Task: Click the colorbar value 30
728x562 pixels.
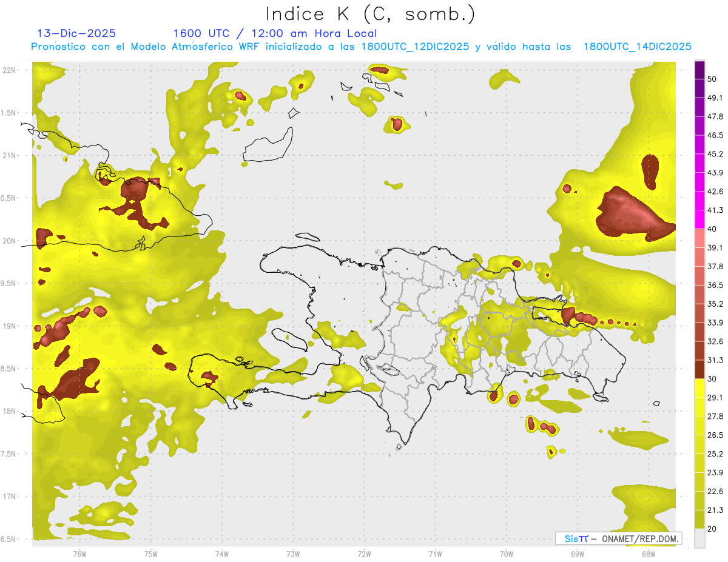Action: pyautogui.click(x=713, y=379)
